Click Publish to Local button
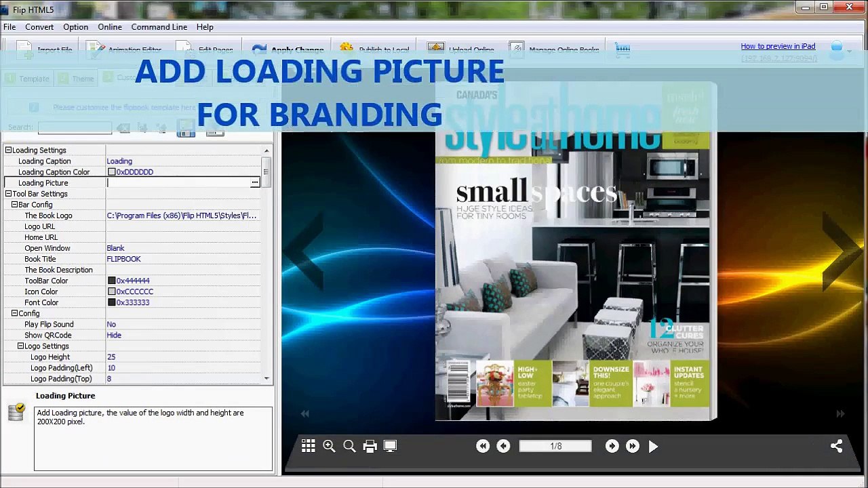 tap(374, 49)
